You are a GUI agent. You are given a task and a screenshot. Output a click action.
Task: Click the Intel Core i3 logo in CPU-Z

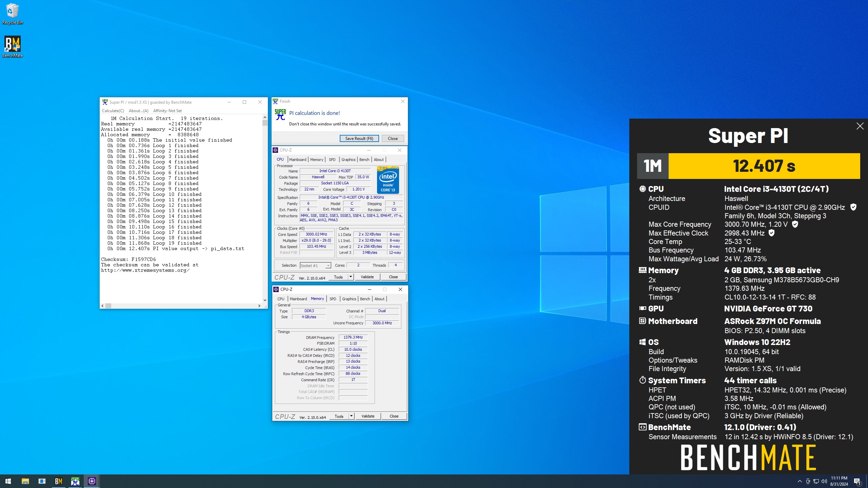click(x=388, y=180)
